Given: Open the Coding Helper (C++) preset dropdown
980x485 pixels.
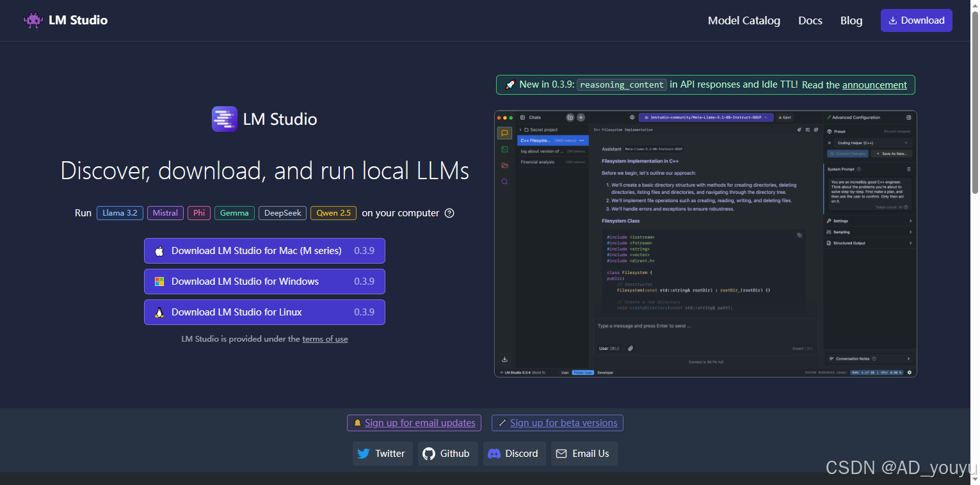Looking at the screenshot, I should pyautogui.click(x=873, y=143).
